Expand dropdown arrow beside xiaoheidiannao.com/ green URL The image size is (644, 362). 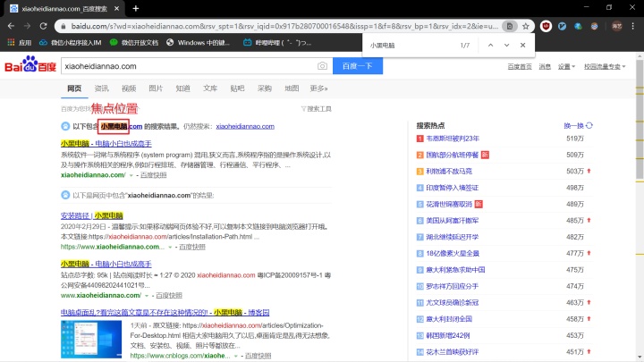pyautogui.click(x=131, y=175)
